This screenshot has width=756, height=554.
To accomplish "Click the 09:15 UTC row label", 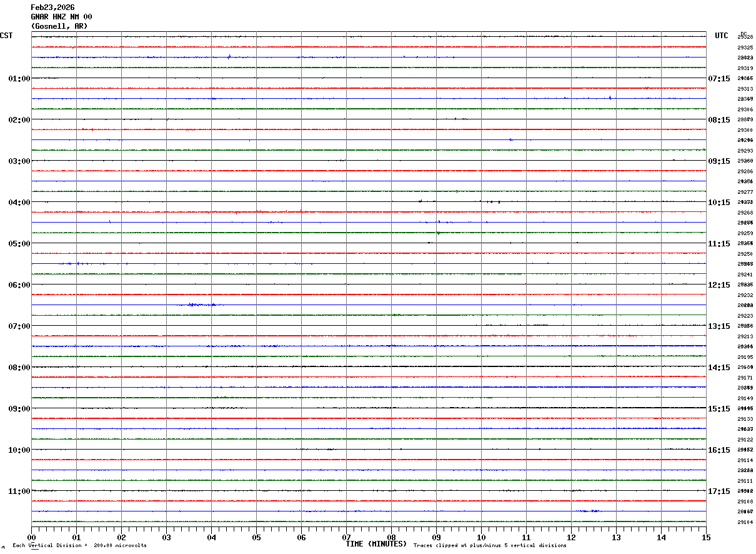I will click(719, 161).
